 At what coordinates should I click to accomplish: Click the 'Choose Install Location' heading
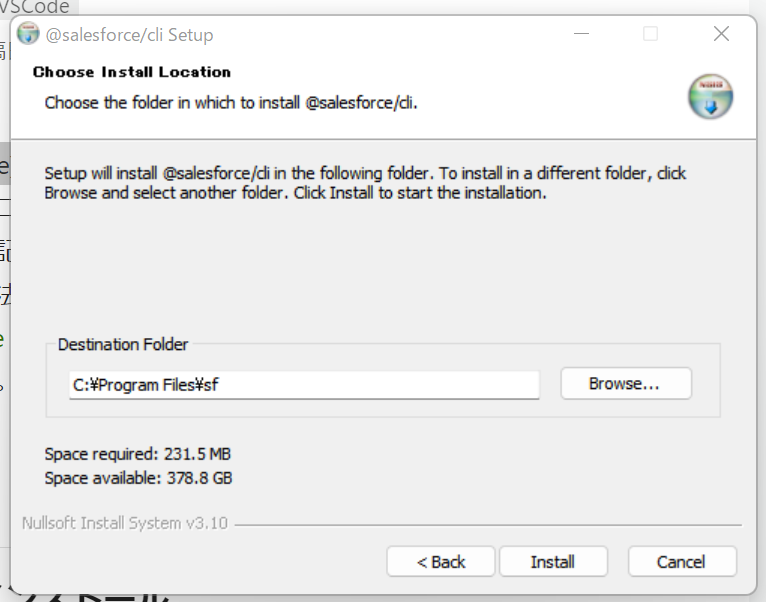(132, 72)
